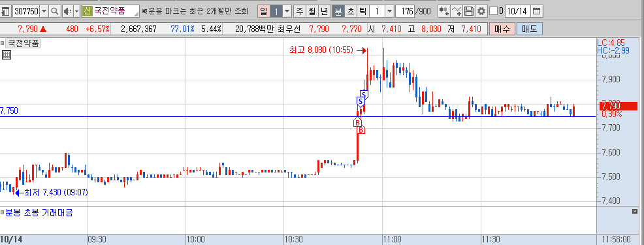The height and width of the screenshot is (245, 644).
Task: Click the 최우선 quote label
Action: (289, 29)
